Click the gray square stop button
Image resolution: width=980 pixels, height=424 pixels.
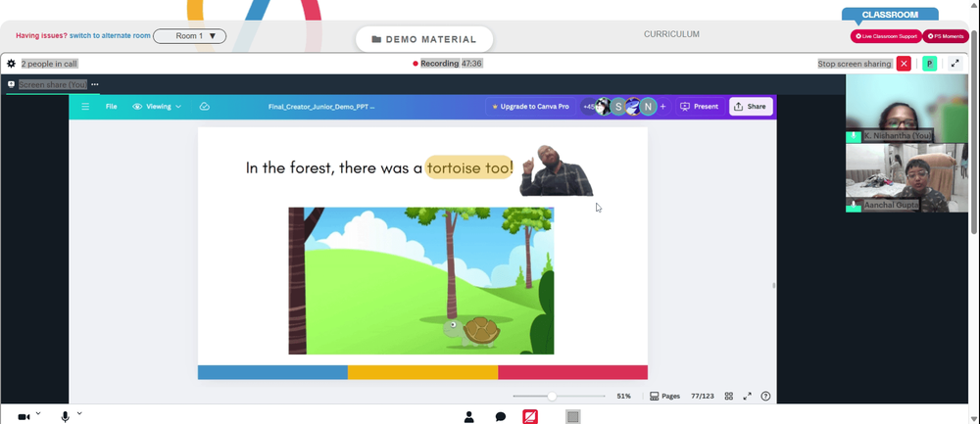[x=573, y=416]
